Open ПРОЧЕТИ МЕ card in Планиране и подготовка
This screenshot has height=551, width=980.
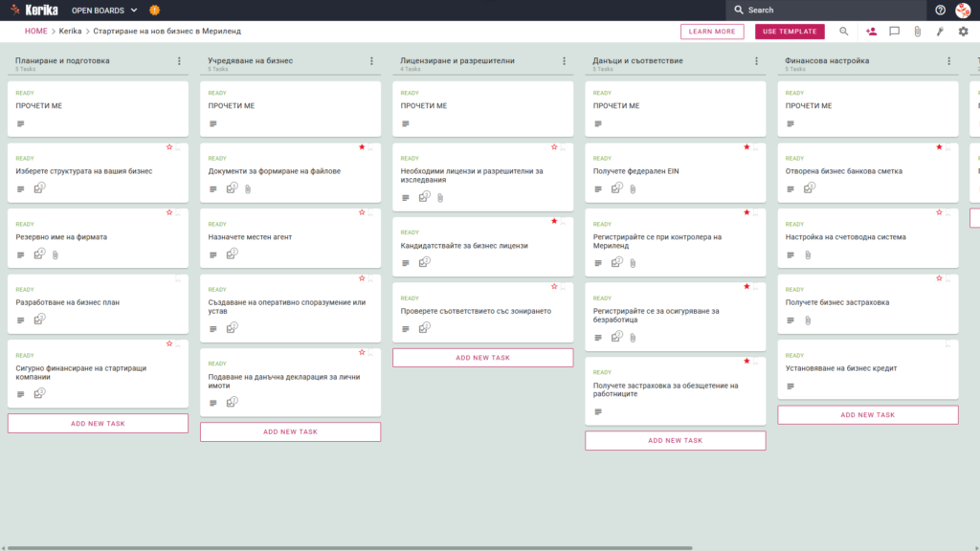coord(99,109)
